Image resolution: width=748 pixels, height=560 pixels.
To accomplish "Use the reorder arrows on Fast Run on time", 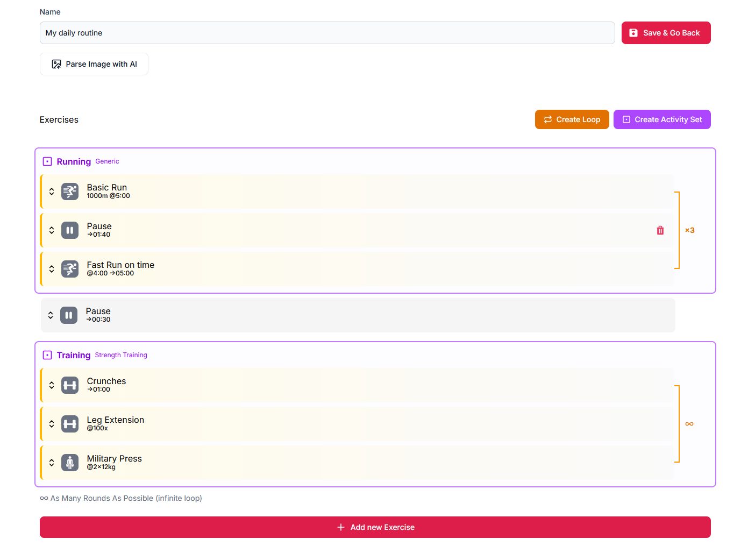I will (x=52, y=269).
